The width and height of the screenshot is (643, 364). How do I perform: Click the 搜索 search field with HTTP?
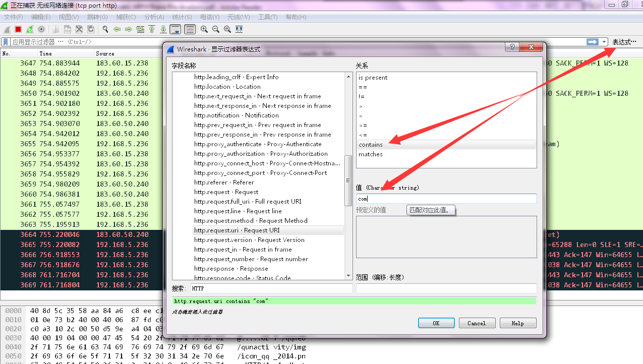pyautogui.click(x=271, y=288)
